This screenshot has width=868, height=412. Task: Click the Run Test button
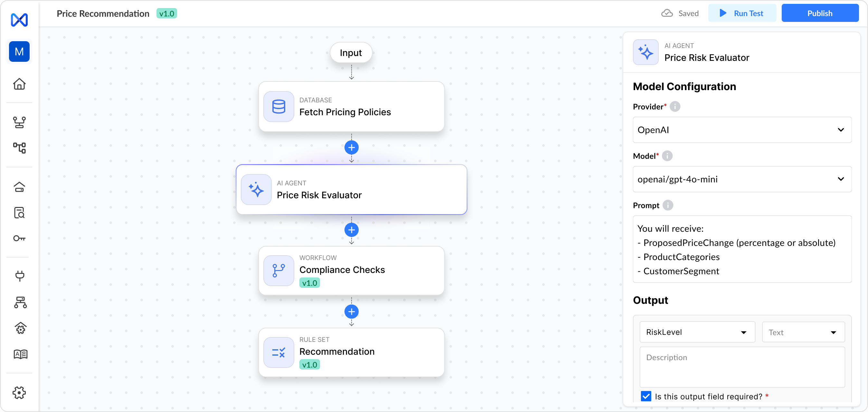coord(742,13)
